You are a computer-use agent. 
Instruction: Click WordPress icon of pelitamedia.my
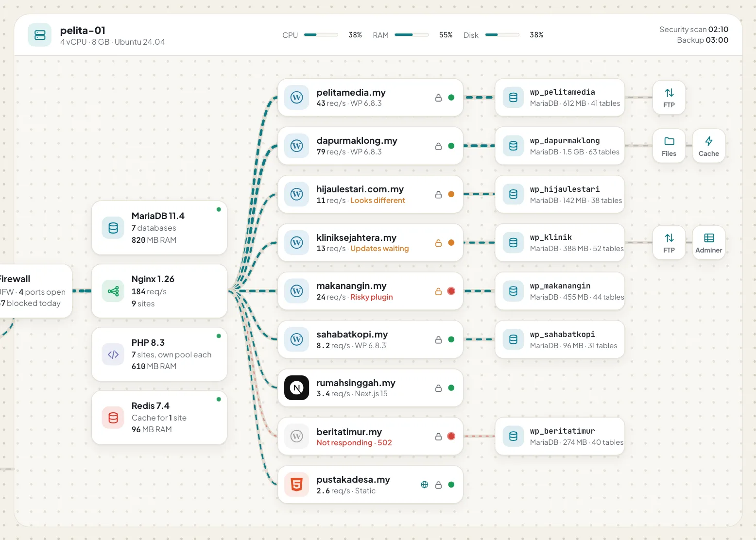(297, 98)
